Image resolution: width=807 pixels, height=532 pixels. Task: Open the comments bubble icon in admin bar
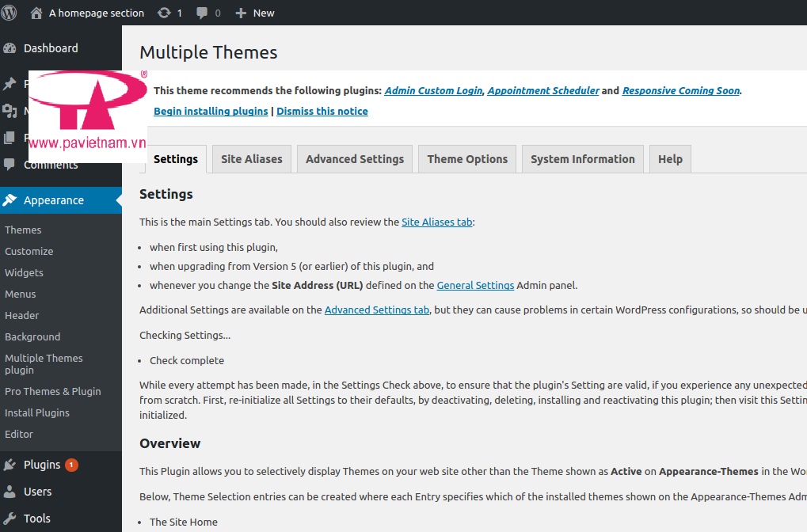(x=202, y=13)
